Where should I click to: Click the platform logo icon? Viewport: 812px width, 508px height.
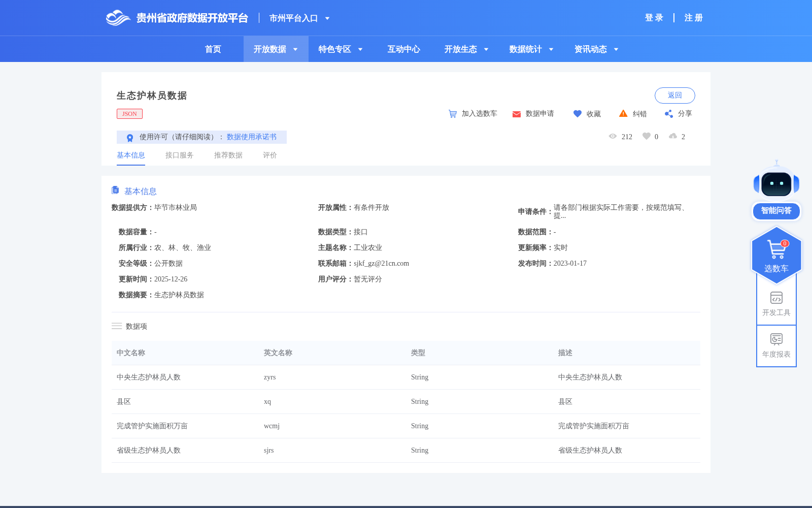tap(118, 18)
